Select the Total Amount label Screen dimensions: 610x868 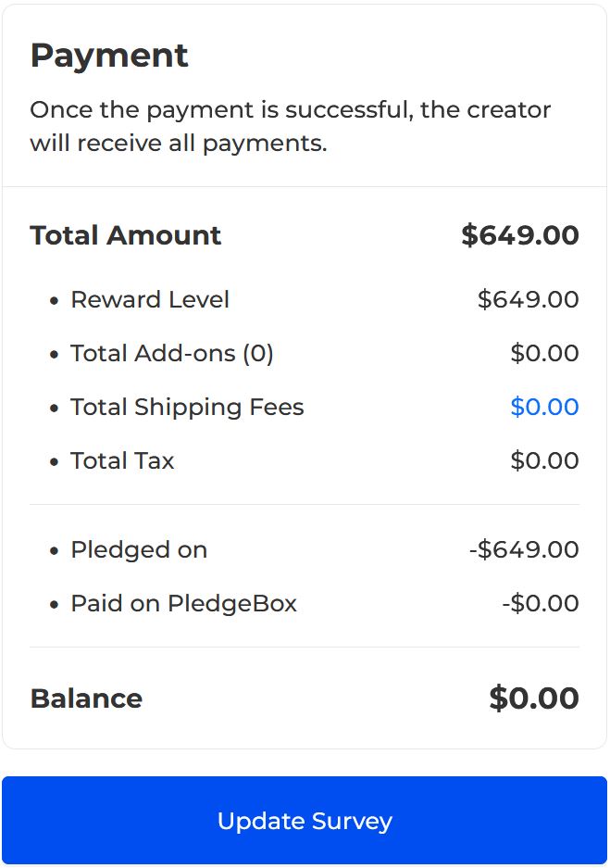[125, 235]
